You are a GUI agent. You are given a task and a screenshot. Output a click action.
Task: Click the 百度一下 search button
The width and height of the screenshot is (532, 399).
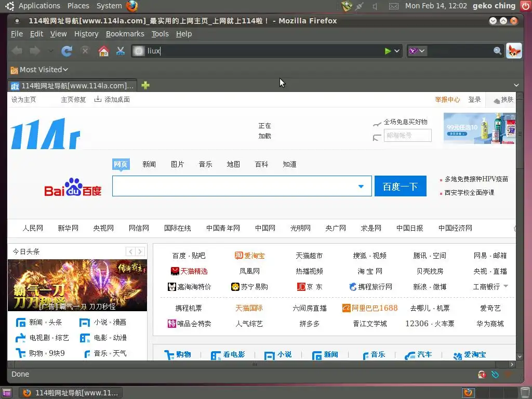point(401,186)
